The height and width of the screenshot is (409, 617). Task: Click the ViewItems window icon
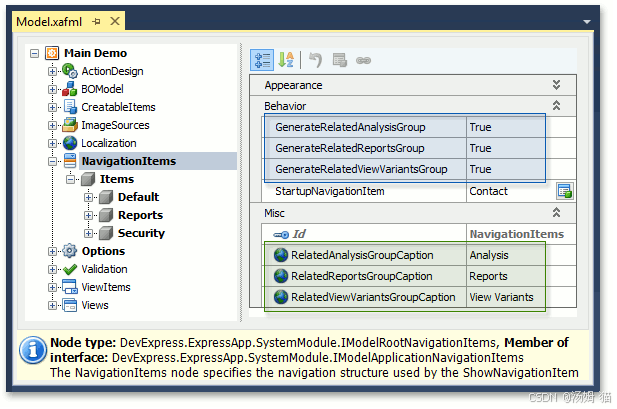tap(70, 287)
